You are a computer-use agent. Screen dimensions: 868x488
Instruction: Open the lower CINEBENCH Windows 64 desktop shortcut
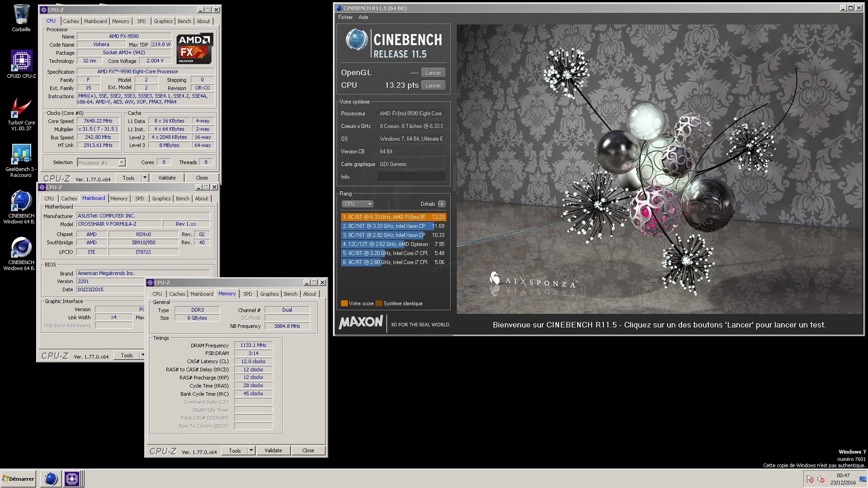click(x=21, y=254)
